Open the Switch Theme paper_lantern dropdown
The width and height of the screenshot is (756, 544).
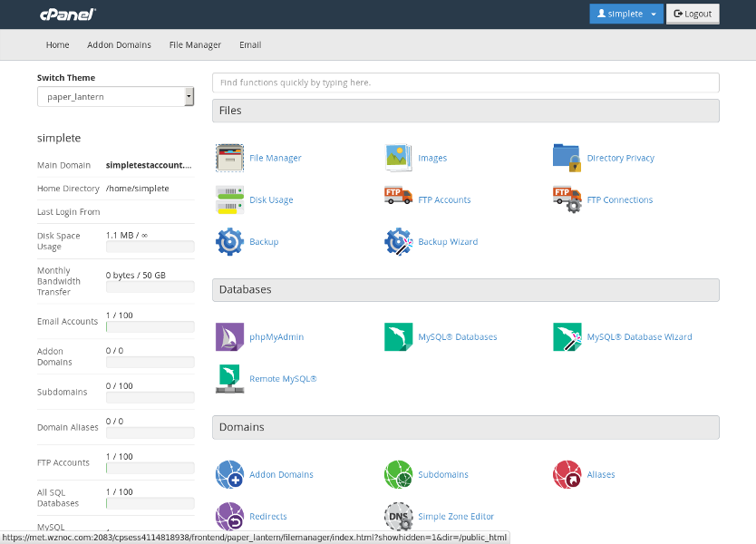pyautogui.click(x=115, y=96)
